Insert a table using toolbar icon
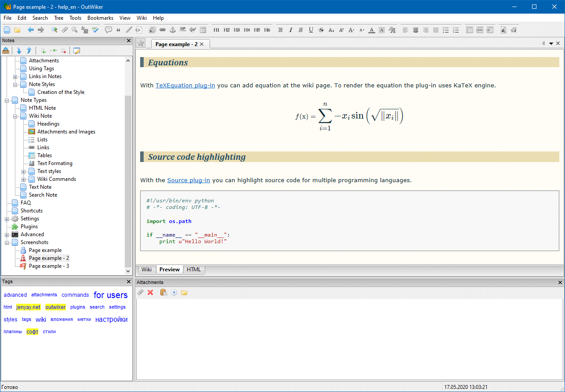This screenshot has height=392, width=565. [470, 30]
